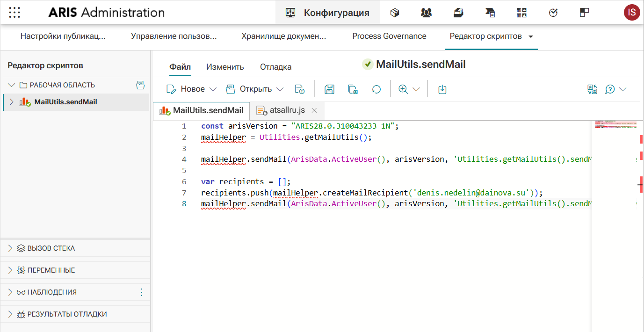Open the Новое dropdown arrow
The height and width of the screenshot is (332, 644).
[213, 89]
